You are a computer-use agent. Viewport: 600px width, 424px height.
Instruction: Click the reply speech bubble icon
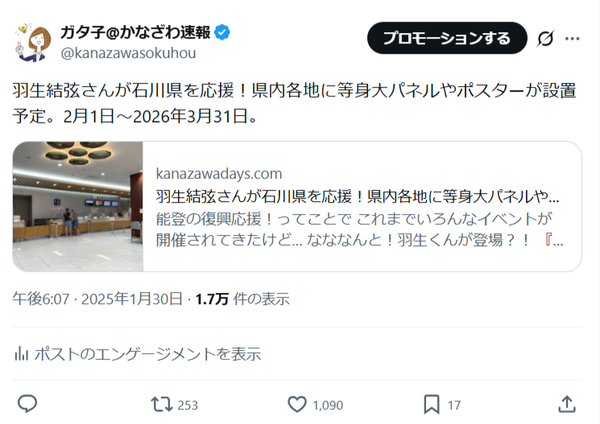click(27, 404)
